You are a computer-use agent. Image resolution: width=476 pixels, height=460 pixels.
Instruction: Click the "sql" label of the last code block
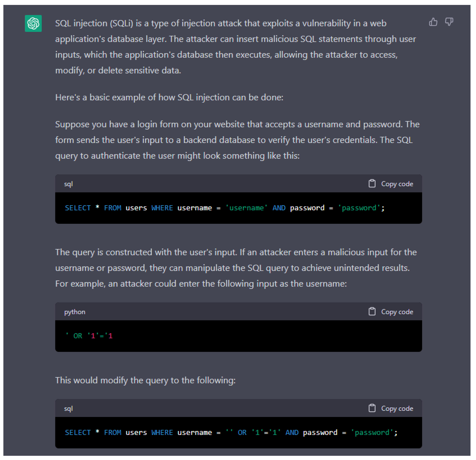tap(68, 409)
